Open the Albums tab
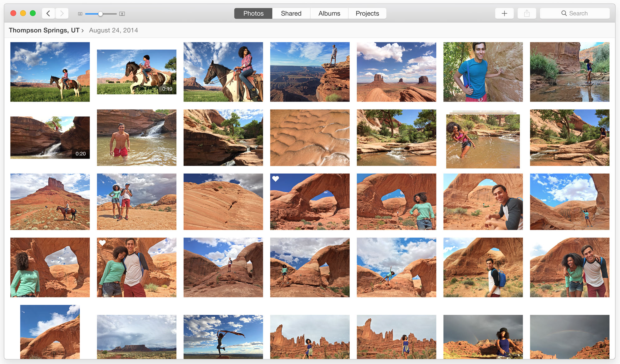This screenshot has height=364, width=620. pyautogui.click(x=329, y=13)
